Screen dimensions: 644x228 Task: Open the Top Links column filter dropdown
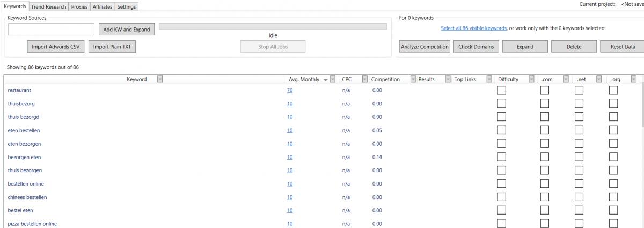[x=489, y=80]
